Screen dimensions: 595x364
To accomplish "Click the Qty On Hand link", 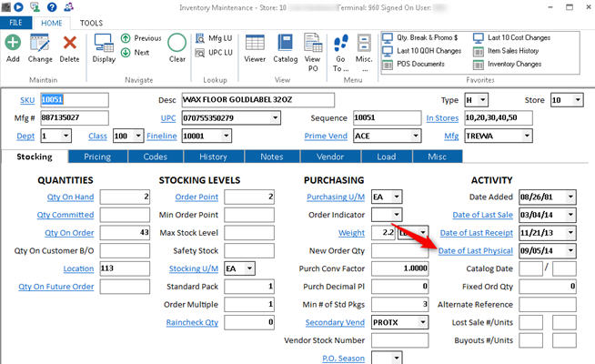I will tap(68, 197).
